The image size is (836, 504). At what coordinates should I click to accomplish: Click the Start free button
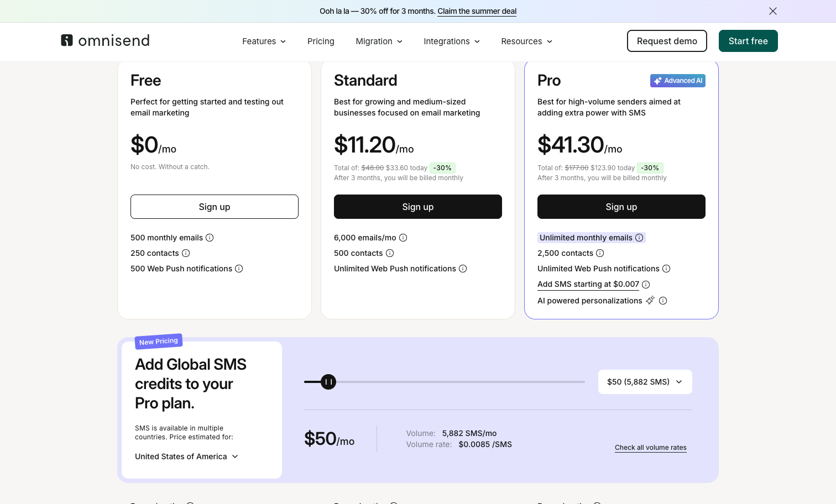point(748,41)
